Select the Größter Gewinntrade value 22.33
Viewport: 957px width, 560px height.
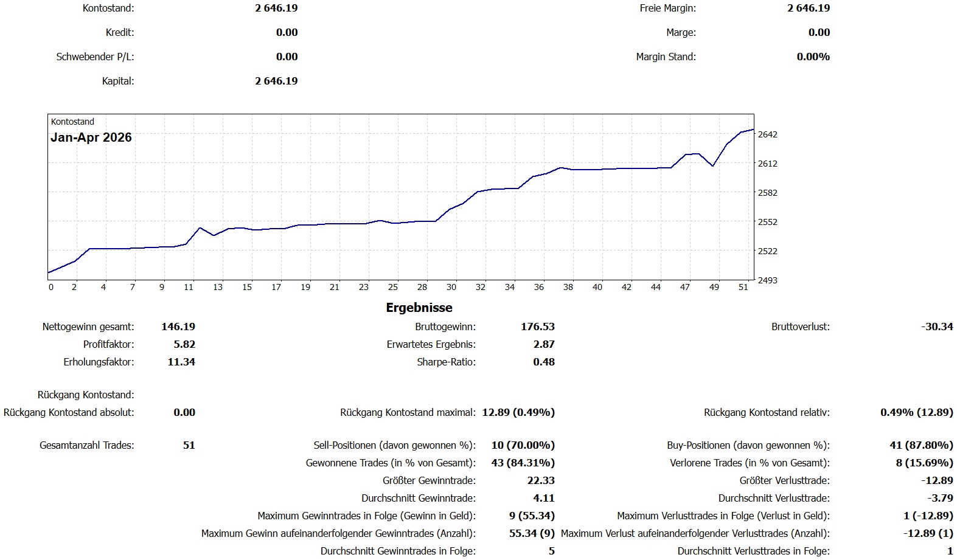[541, 480]
